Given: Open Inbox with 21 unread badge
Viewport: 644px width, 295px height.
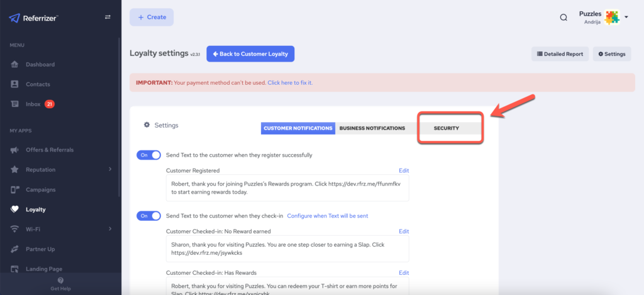Looking at the screenshot, I should (33, 104).
